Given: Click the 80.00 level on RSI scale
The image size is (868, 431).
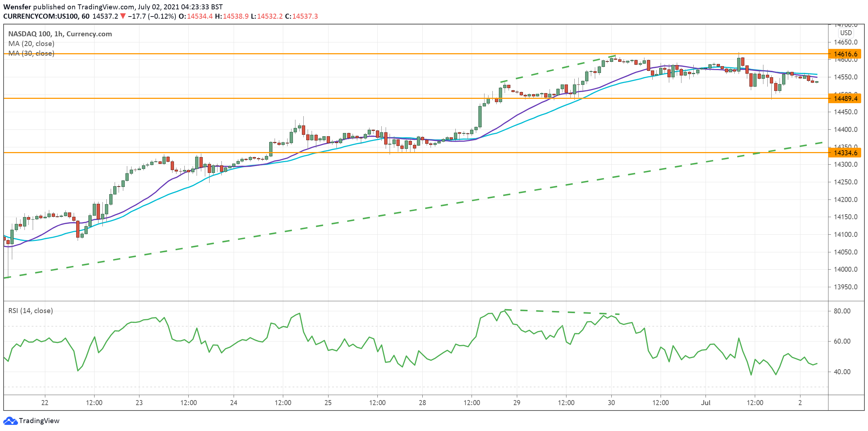Looking at the screenshot, I should pyautogui.click(x=842, y=311).
